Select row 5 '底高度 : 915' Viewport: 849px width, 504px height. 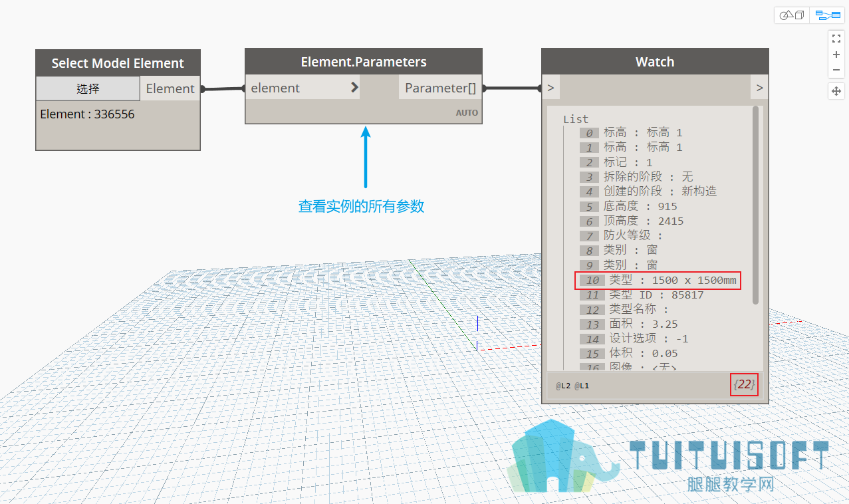point(628,206)
